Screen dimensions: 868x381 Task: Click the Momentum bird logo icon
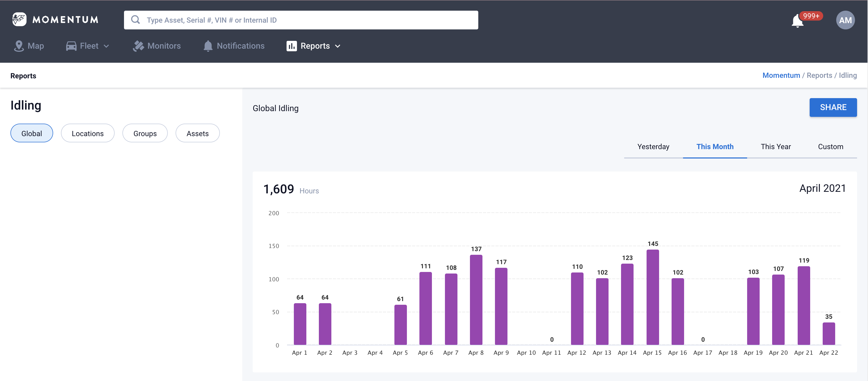pyautogui.click(x=19, y=20)
